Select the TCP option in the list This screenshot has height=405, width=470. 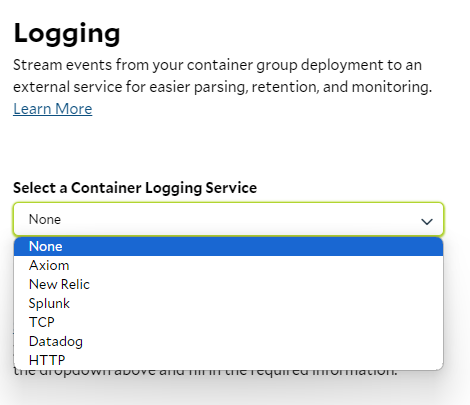click(228, 322)
